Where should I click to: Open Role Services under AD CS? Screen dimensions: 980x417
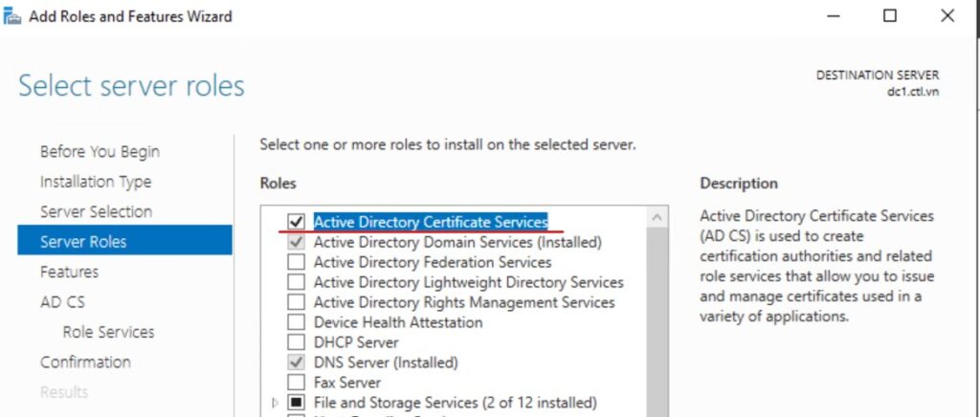(108, 332)
